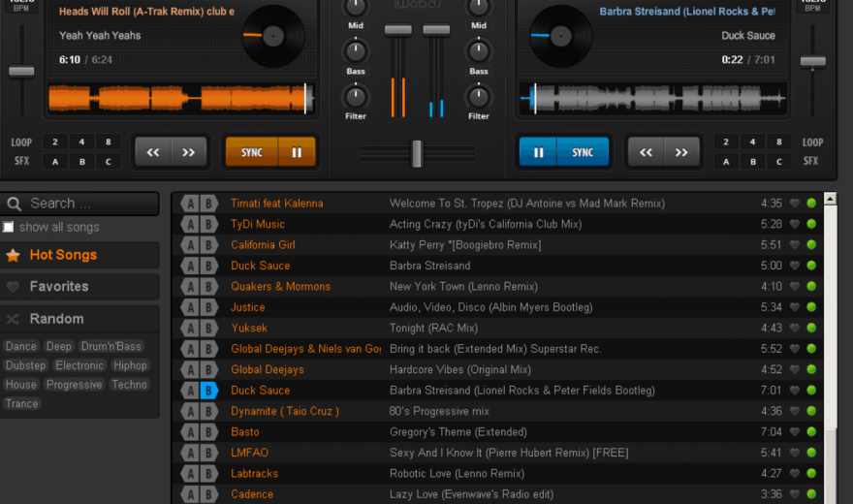This screenshot has height=504, width=853.
Task: Rewind the right deck track
Action: coord(646,152)
